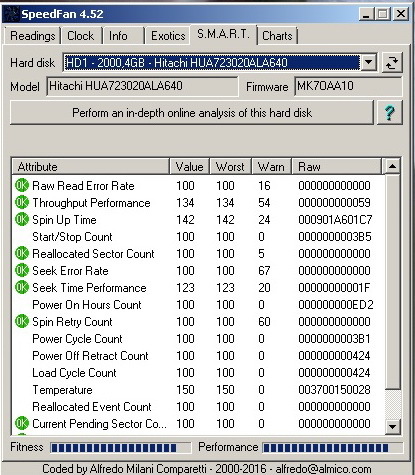The height and width of the screenshot is (475, 415).
Task: Click raw value 000901A601C7
Action: [x=335, y=220]
